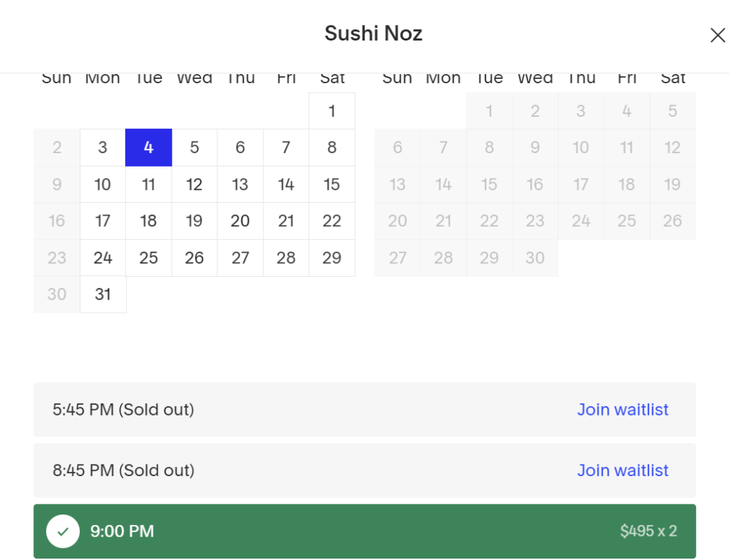Choose date 6 in the left-hand month
This screenshot has width=729, height=560.
pyautogui.click(x=241, y=147)
